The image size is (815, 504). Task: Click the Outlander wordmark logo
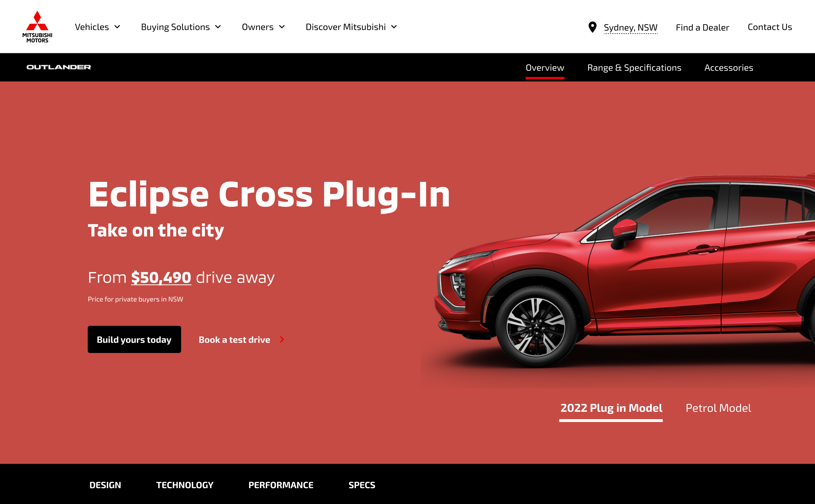click(59, 67)
